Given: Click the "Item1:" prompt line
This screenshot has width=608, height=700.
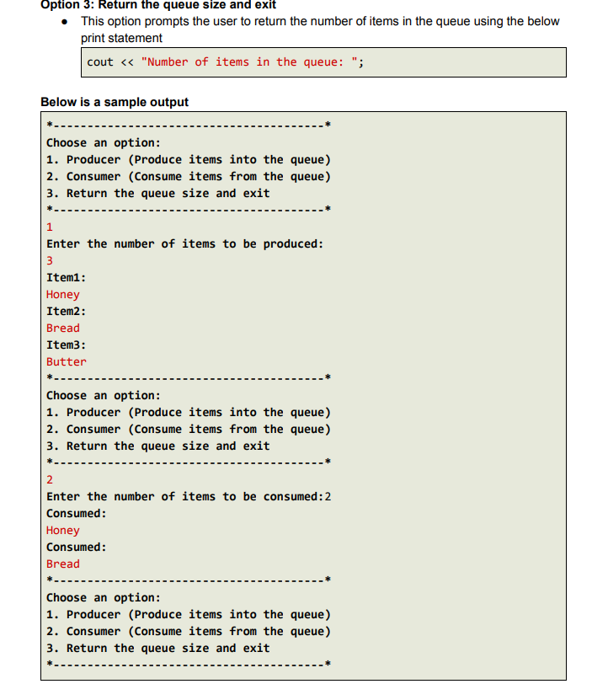Looking at the screenshot, I should click(66, 278).
